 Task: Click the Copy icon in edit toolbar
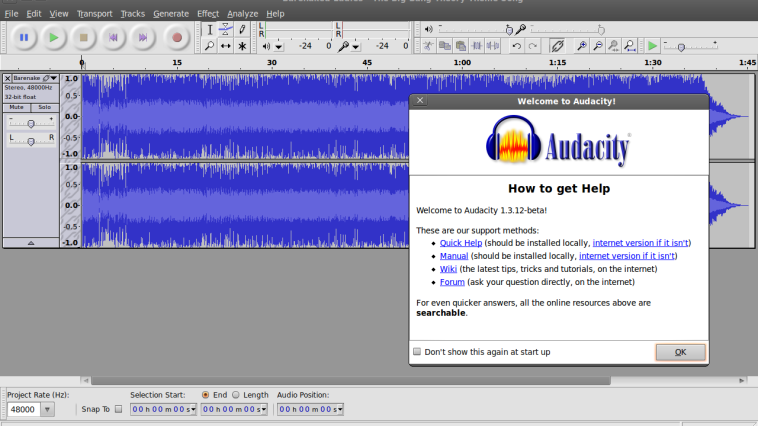(444, 46)
